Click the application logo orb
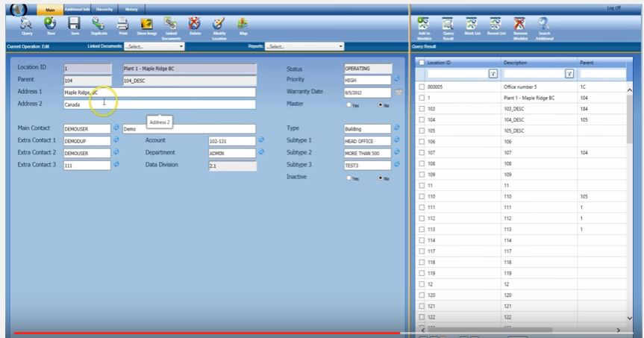Image resolution: width=644 pixels, height=338 pixels. click(x=19, y=9)
